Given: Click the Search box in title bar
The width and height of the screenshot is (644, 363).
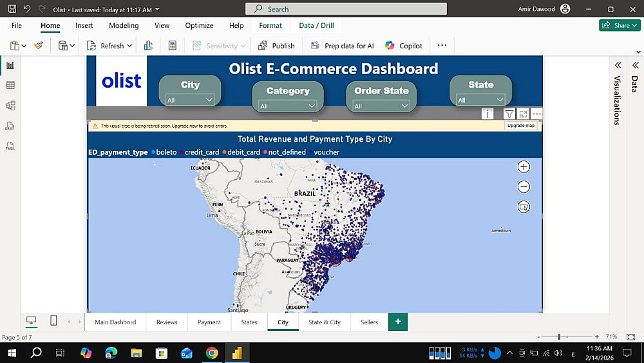Looking at the screenshot, I should click(x=346, y=8).
